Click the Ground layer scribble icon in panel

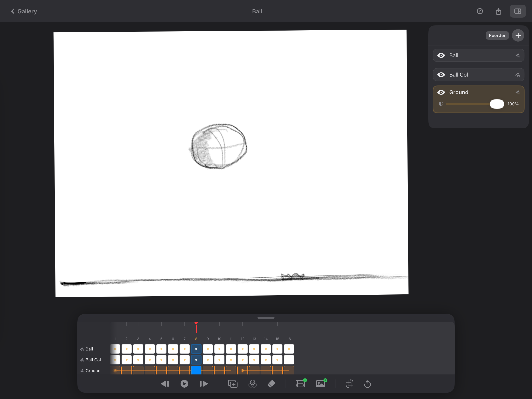click(518, 92)
